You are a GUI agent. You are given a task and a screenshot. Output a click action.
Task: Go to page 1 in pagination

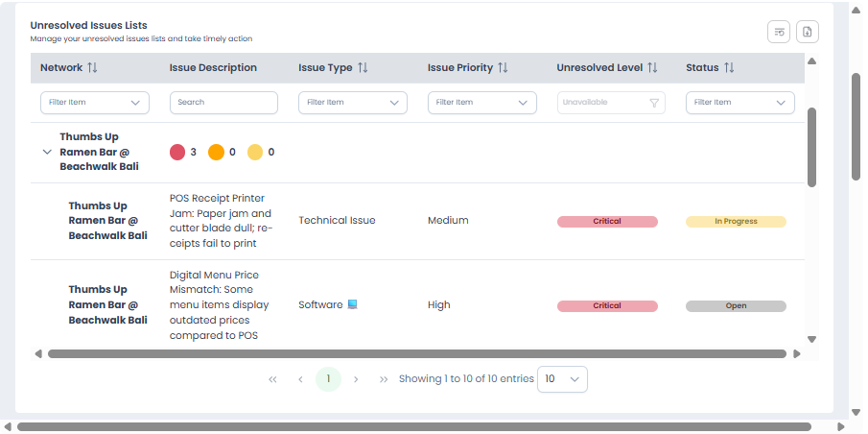pos(328,379)
